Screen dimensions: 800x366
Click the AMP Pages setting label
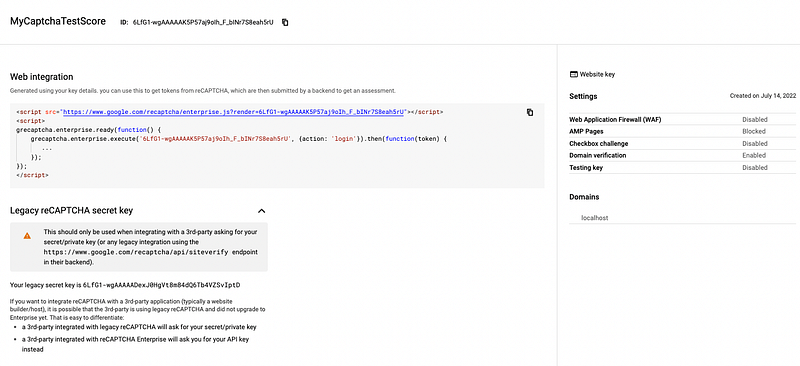pyautogui.click(x=585, y=132)
